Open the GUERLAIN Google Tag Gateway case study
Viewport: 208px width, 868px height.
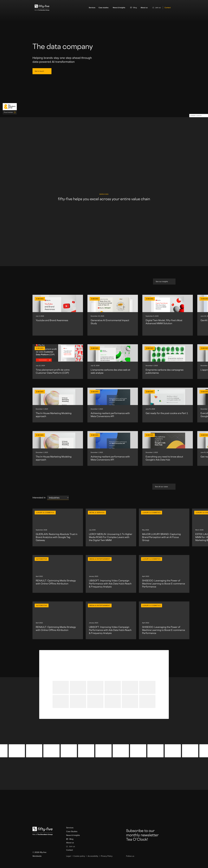point(58,527)
